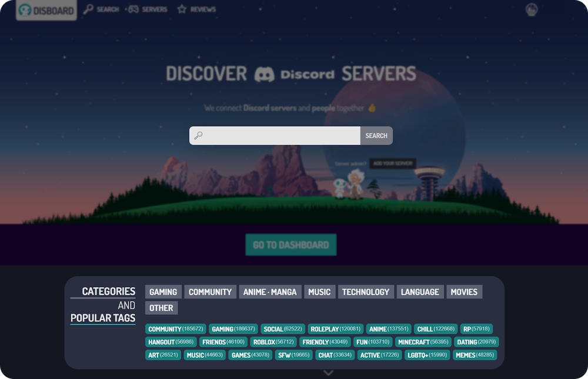Select the TECHNOLOGY category tab
The height and width of the screenshot is (379, 588).
366,291
